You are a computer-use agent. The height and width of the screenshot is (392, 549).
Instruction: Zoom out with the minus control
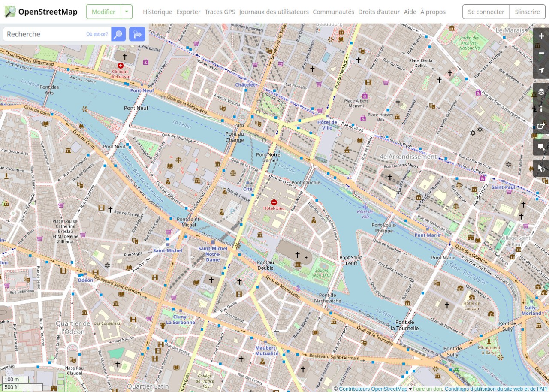point(541,53)
